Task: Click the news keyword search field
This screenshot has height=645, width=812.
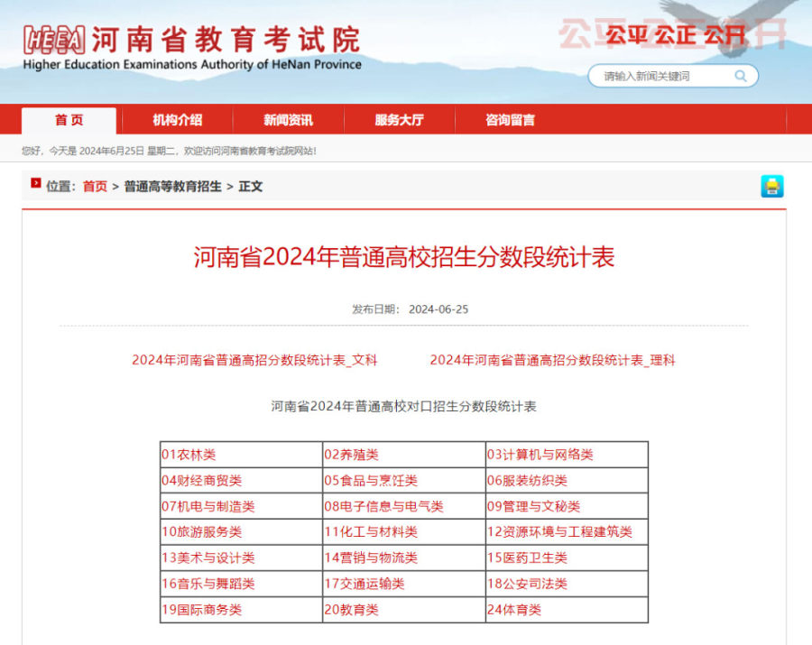Action: (663, 77)
